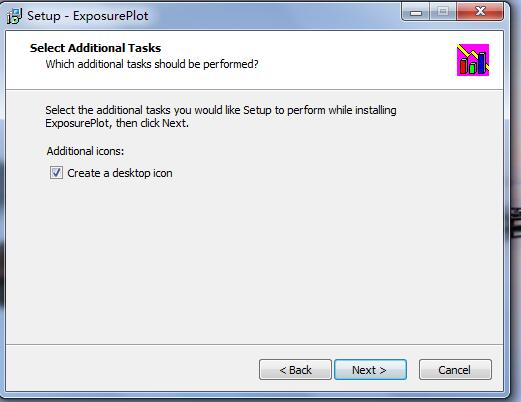Continue with the Next > button
The height and width of the screenshot is (402, 521).
pos(370,370)
